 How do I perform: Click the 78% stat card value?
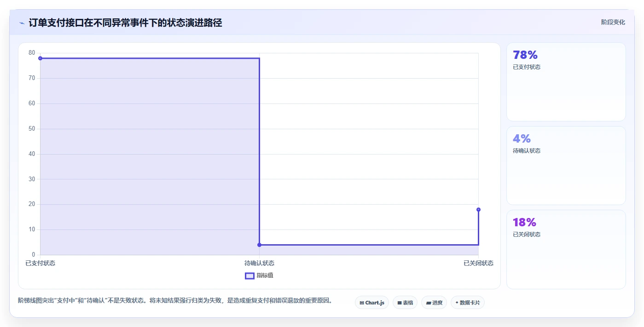point(525,55)
